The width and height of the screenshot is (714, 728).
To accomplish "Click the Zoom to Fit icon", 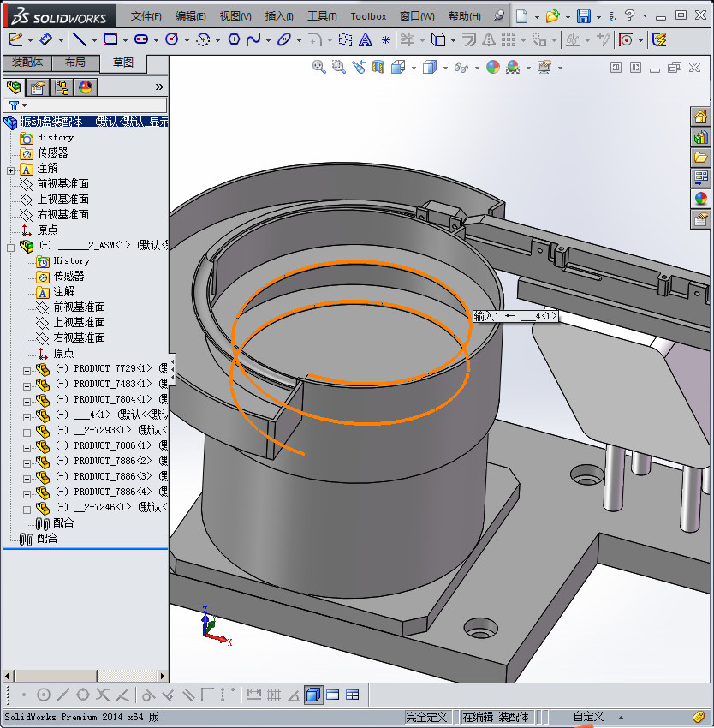I will pos(318,68).
